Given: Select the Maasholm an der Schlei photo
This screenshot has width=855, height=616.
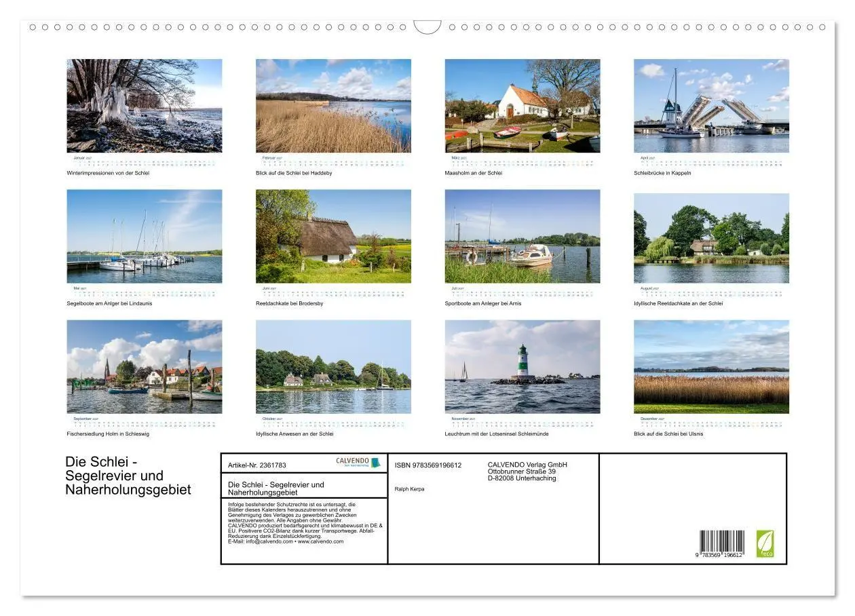Looking at the screenshot, I should [x=522, y=106].
